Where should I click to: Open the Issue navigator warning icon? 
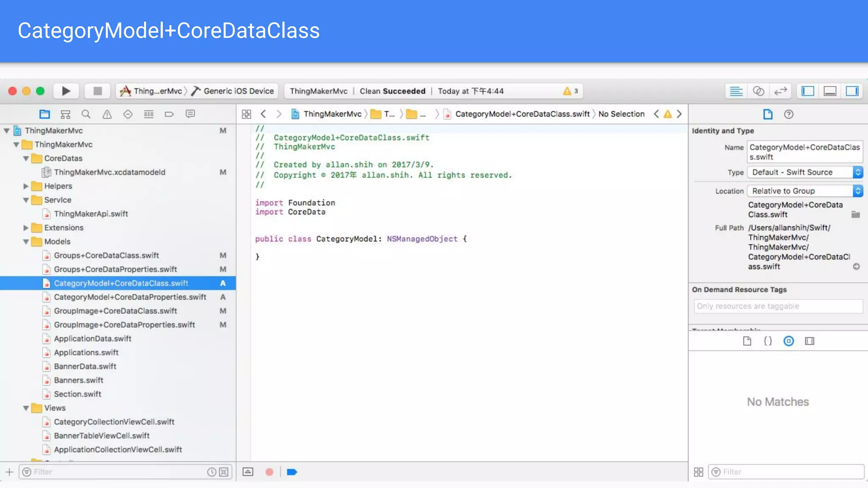[x=107, y=114]
